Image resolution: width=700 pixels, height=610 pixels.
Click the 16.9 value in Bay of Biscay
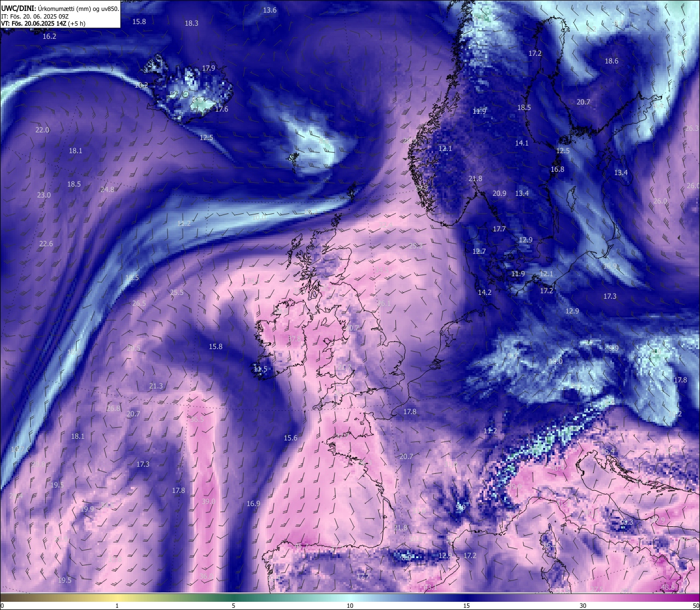coord(253,504)
